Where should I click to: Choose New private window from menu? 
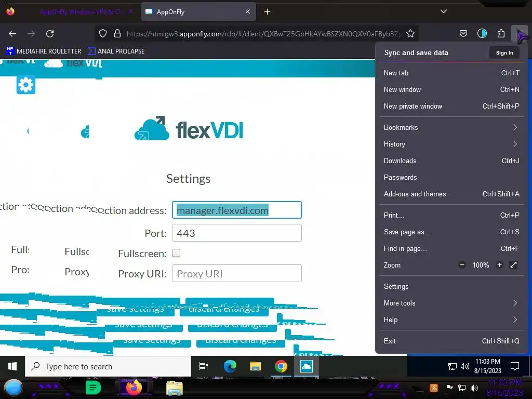pos(451,106)
